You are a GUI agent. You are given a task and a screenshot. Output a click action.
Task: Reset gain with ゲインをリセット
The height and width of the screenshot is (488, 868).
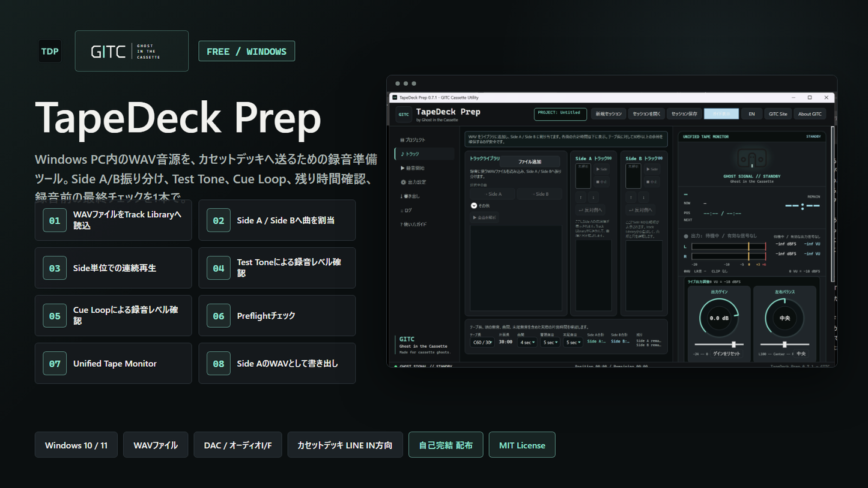[726, 354]
